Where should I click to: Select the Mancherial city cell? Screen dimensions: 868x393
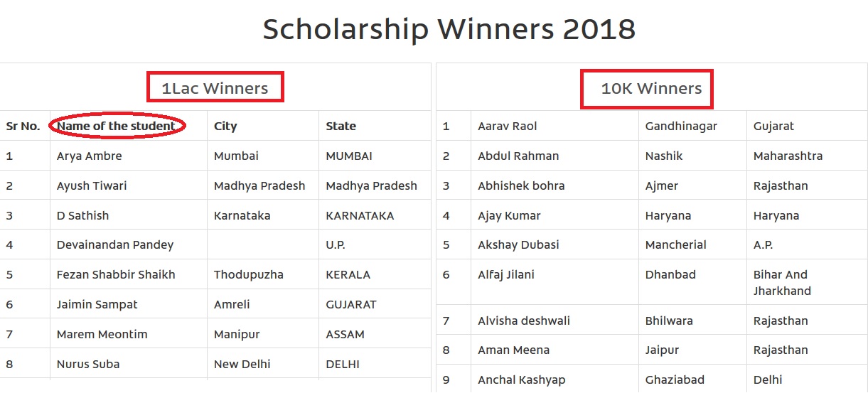click(x=675, y=245)
